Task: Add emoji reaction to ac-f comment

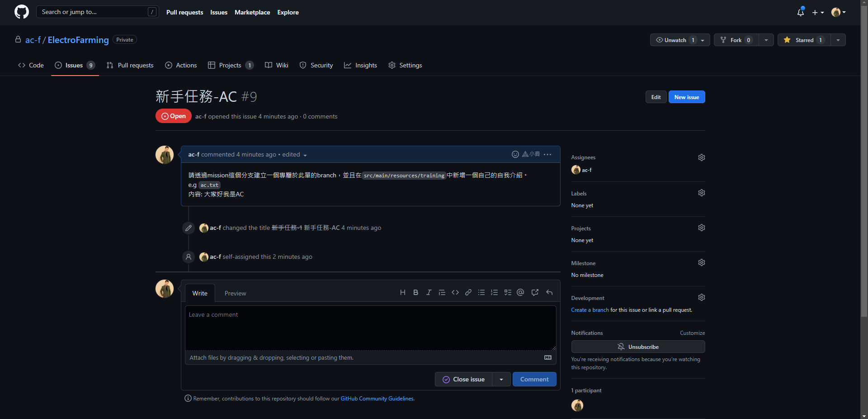Action: (x=515, y=154)
